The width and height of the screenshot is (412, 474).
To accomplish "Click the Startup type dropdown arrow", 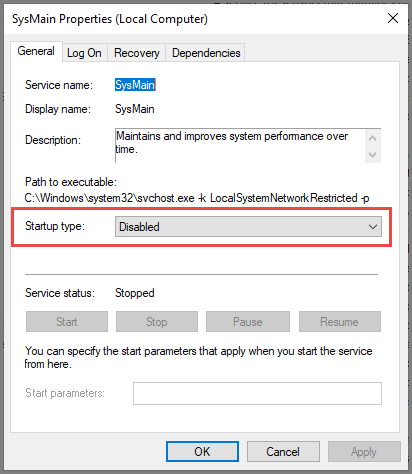I will pyautogui.click(x=373, y=227).
